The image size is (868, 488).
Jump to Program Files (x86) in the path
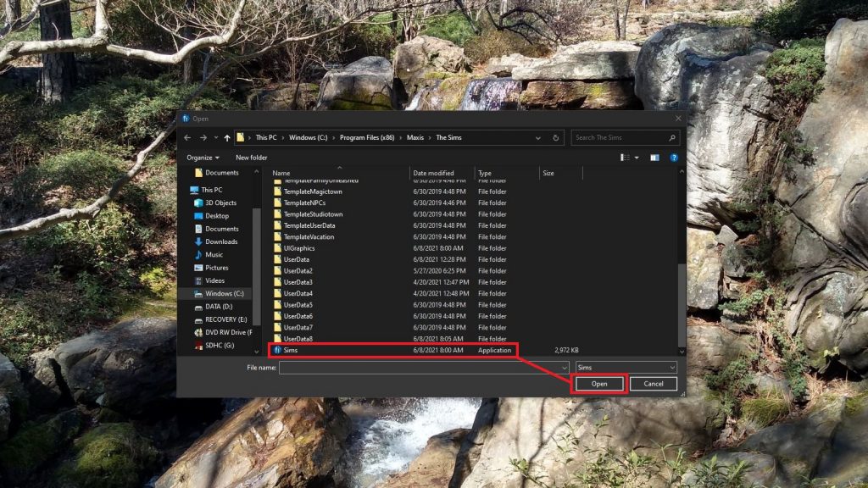click(x=367, y=138)
